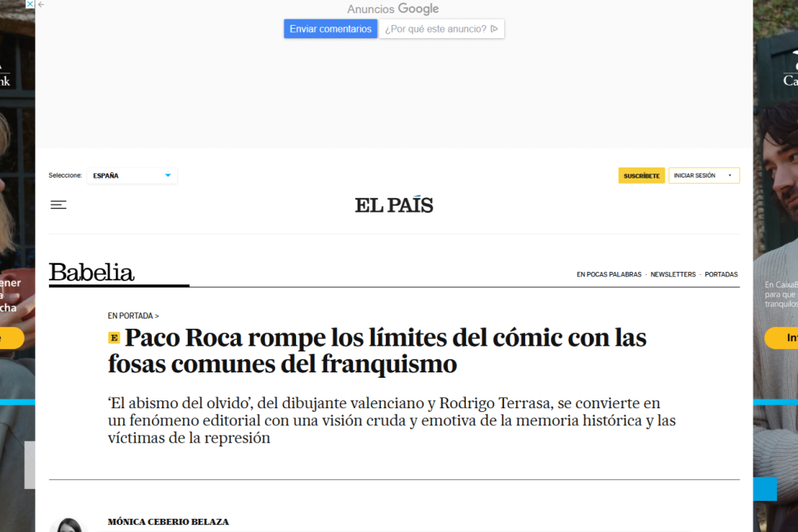The height and width of the screenshot is (532, 798).
Task: Click the author name Mónica Ceberio Belaza
Action: pyautogui.click(x=168, y=522)
